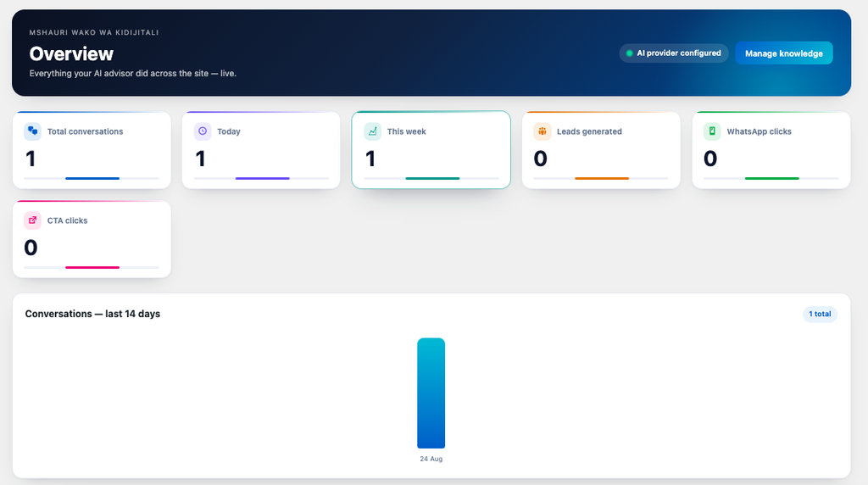The width and height of the screenshot is (868, 485).
Task: Click the Conversations — last 14 days heading
Action: [92, 314]
